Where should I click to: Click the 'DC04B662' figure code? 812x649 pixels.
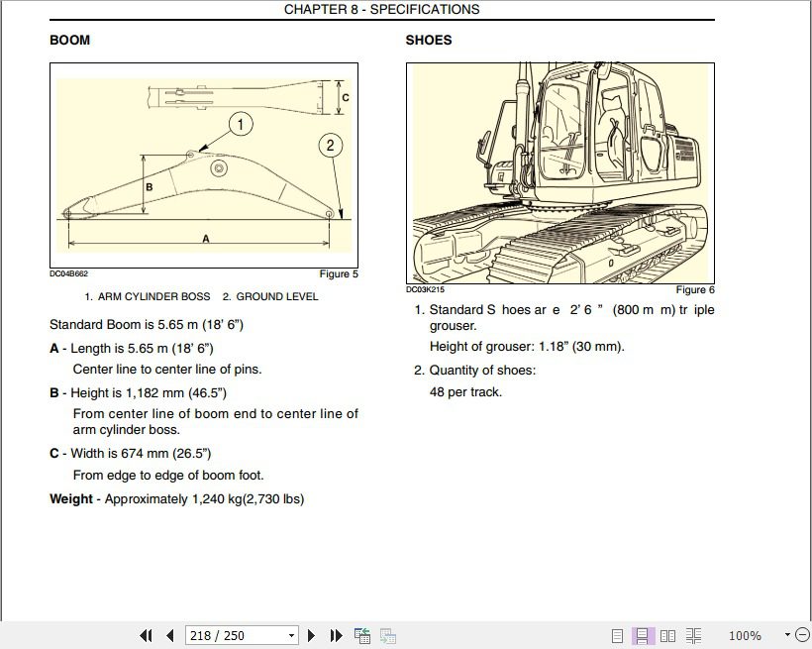click(x=69, y=273)
